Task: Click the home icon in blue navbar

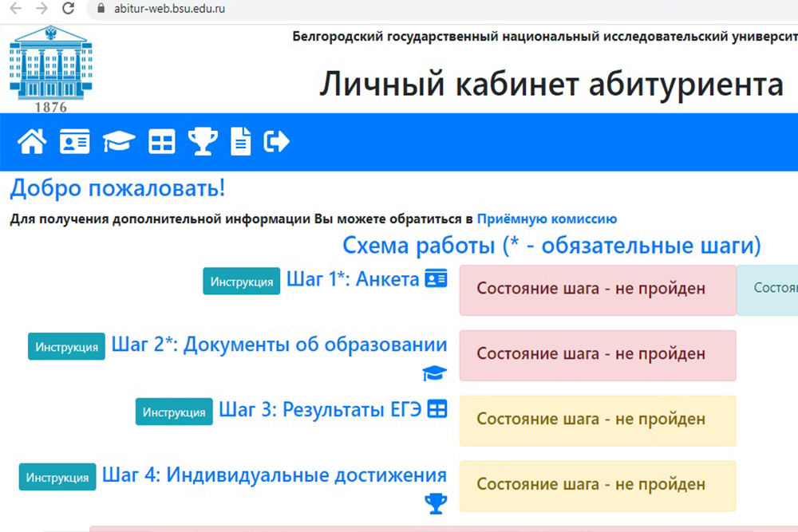Action: [x=32, y=142]
